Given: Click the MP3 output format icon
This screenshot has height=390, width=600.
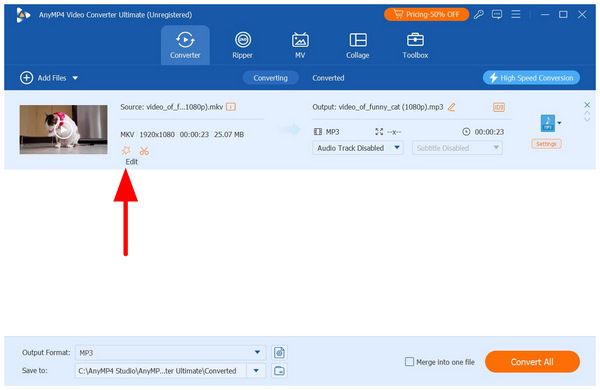Looking at the screenshot, I should click(x=548, y=123).
